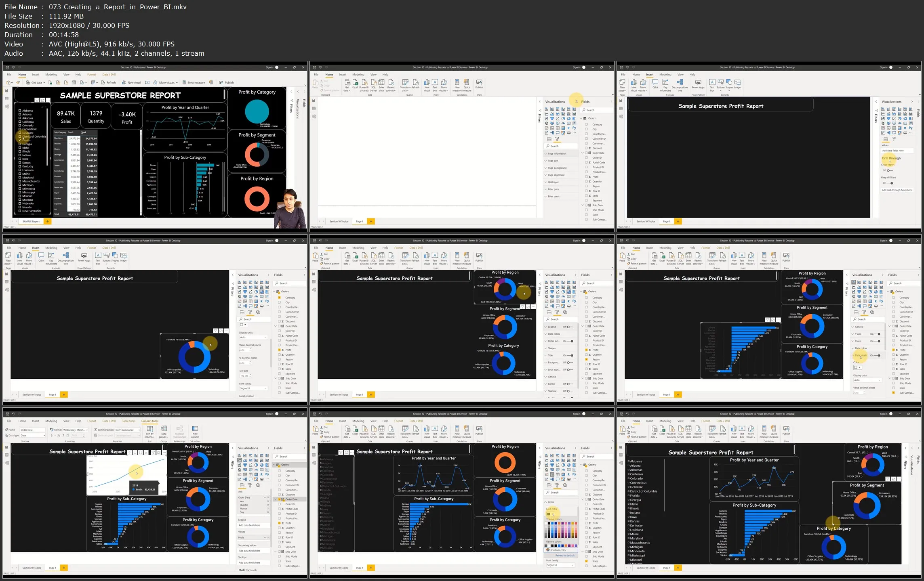Click Enter data icon in the blank-canvas window
Image resolution: width=924 pixels, height=581 pixels.
tap(381, 85)
